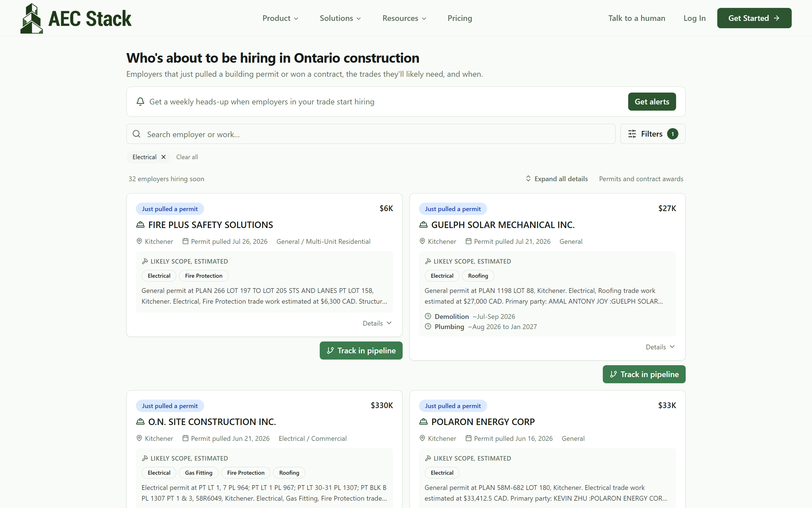
Task: Click location pin icon in Guelph Solar card
Action: pos(422,241)
